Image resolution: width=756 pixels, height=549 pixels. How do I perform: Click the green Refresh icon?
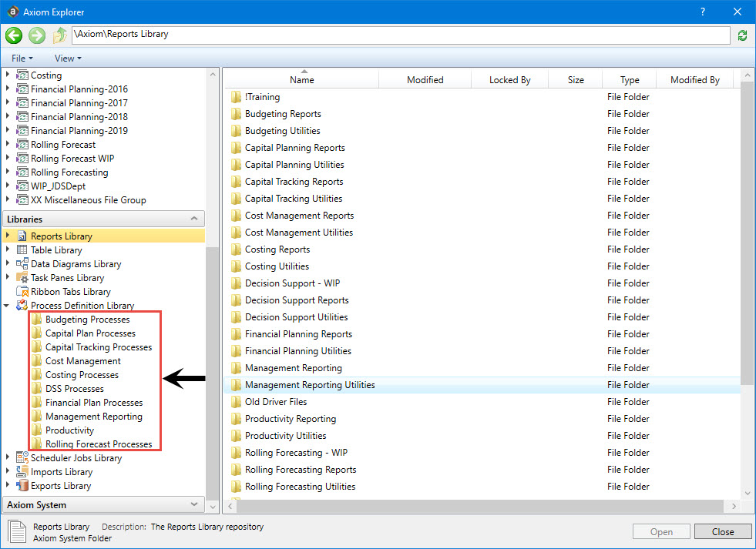(742, 35)
